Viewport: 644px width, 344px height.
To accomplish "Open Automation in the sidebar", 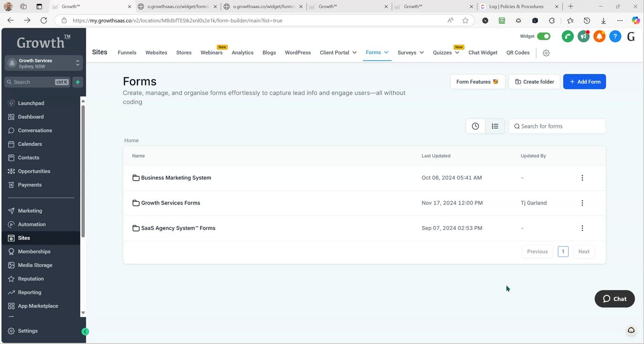I will 32,224.
